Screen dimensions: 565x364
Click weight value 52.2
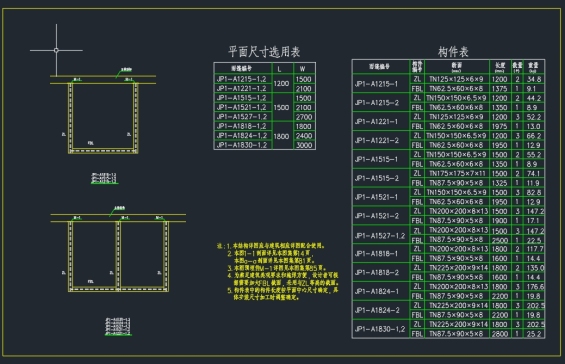tap(534, 117)
